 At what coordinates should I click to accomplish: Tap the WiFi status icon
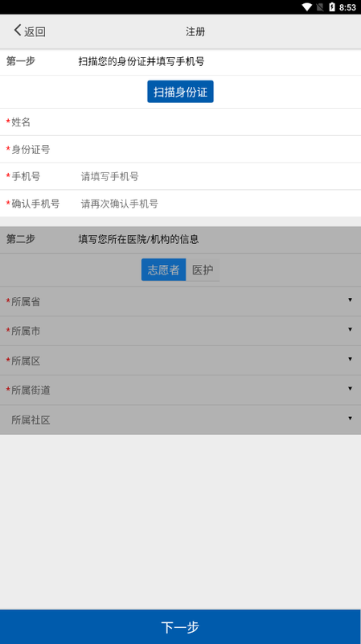coord(307,7)
